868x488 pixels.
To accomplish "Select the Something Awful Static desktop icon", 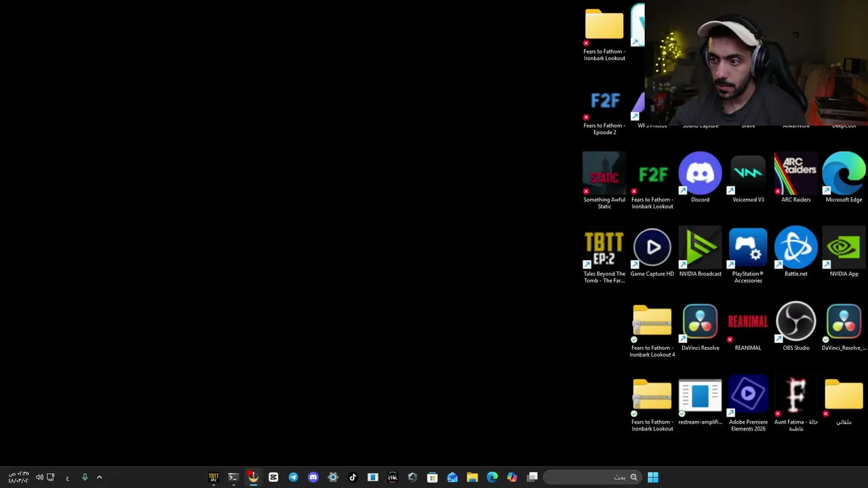I will coord(604,182).
